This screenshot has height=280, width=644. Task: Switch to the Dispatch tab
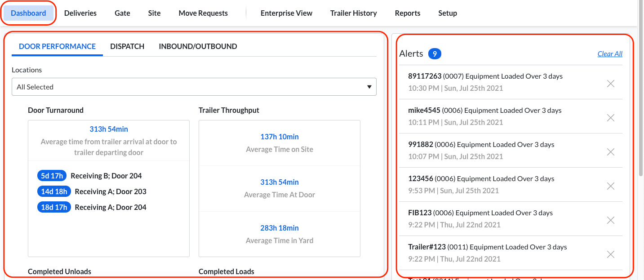tap(127, 46)
